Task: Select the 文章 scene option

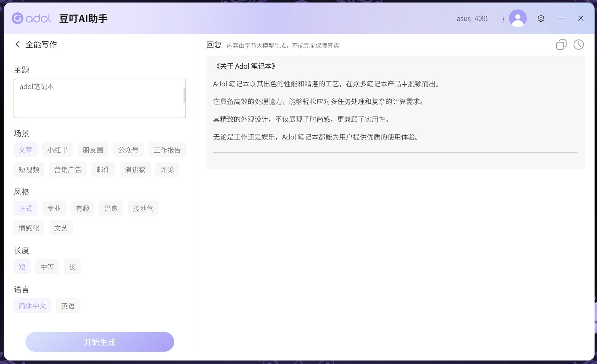Action: click(26, 150)
